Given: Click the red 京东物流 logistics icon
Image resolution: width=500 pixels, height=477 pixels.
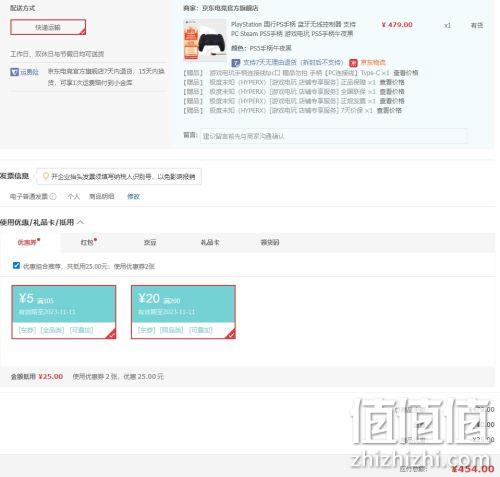Looking at the screenshot, I should [353, 63].
